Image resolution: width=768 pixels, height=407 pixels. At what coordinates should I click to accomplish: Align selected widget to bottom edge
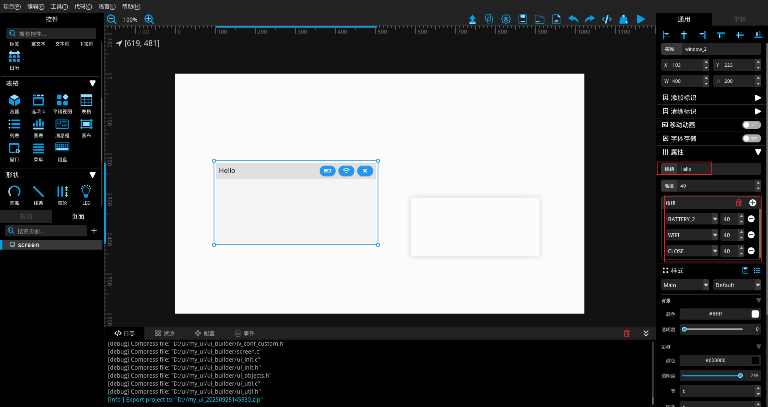(x=758, y=35)
